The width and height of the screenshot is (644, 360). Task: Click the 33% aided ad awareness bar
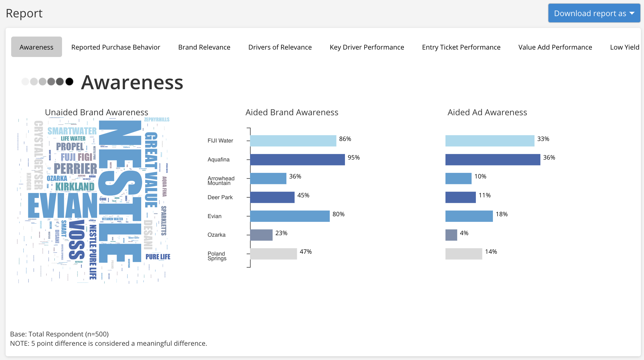click(x=490, y=141)
